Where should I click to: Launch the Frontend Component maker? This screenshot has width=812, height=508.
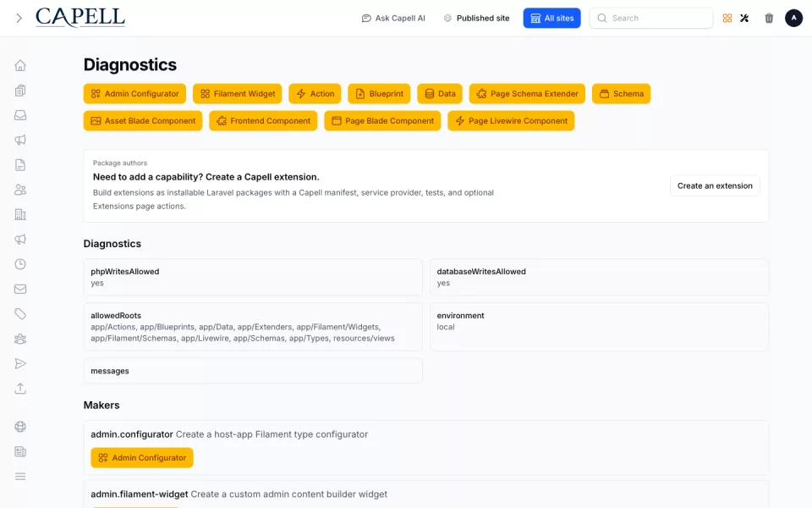tap(263, 121)
